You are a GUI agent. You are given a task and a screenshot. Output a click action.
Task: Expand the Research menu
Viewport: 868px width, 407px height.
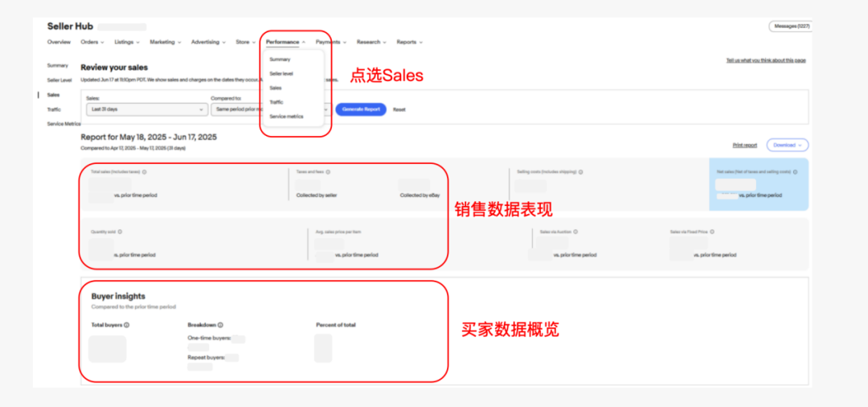[x=371, y=42]
